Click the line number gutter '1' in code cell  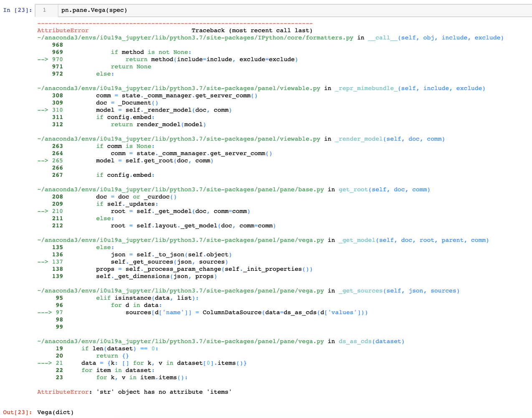pyautogui.click(x=44, y=10)
